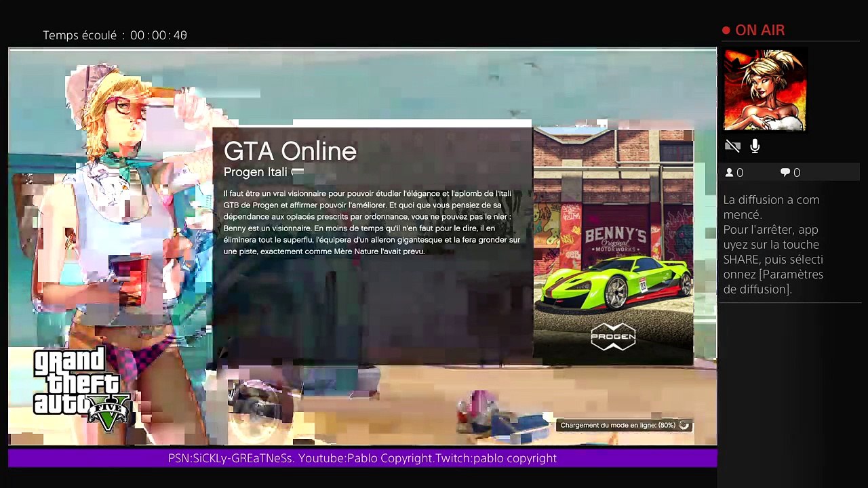Click the red ON AIR indicator

[753, 30]
